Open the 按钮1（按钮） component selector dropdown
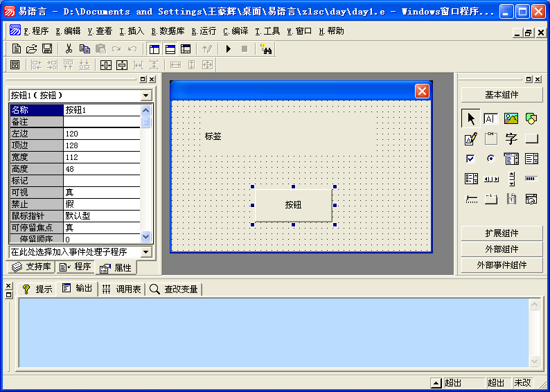This screenshot has width=550, height=392. (x=145, y=95)
